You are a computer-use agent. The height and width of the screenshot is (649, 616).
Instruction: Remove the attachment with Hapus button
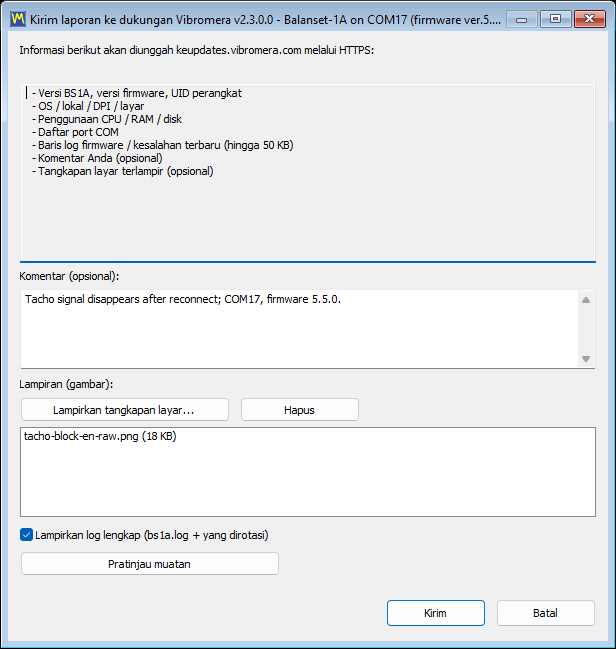coord(300,410)
